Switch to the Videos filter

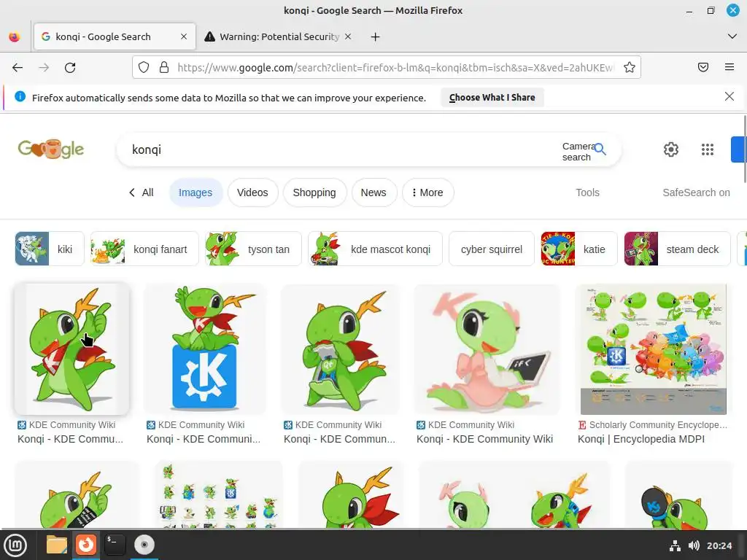(252, 192)
